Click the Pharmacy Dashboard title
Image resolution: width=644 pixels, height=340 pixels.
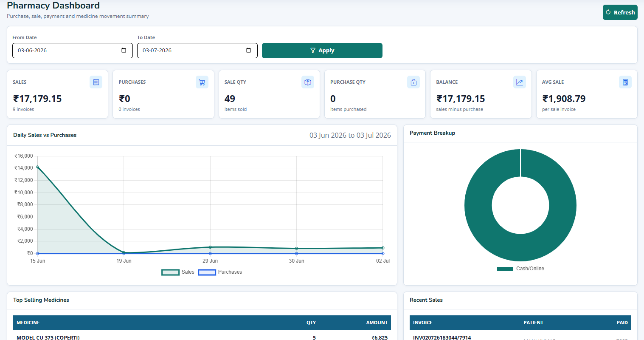click(53, 6)
